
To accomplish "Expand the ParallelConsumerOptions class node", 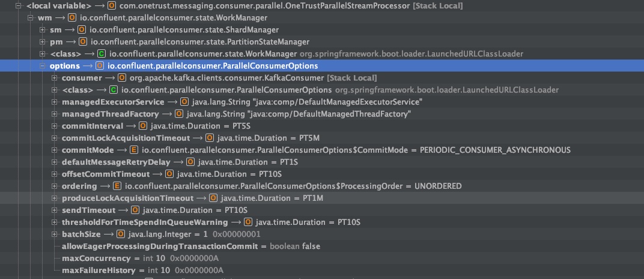I will pos(54,90).
